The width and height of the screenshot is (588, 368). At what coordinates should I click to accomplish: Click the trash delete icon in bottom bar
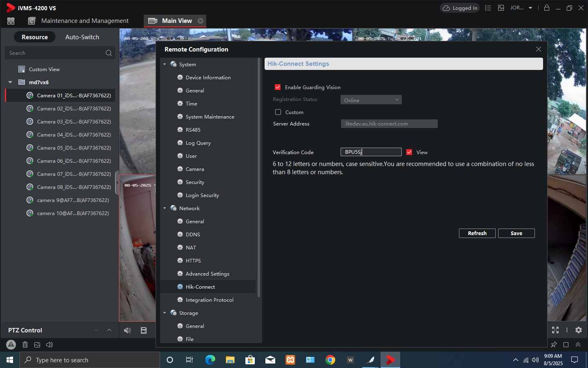(x=25, y=345)
